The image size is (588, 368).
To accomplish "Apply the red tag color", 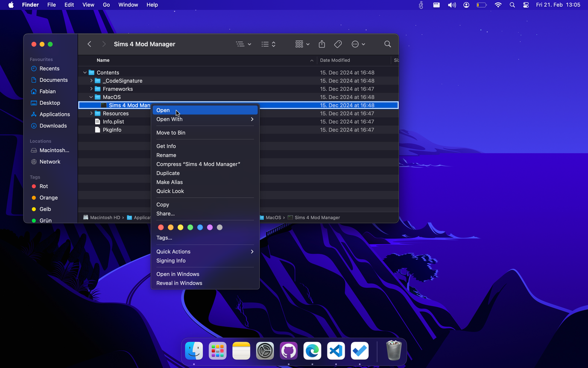I will point(161,227).
